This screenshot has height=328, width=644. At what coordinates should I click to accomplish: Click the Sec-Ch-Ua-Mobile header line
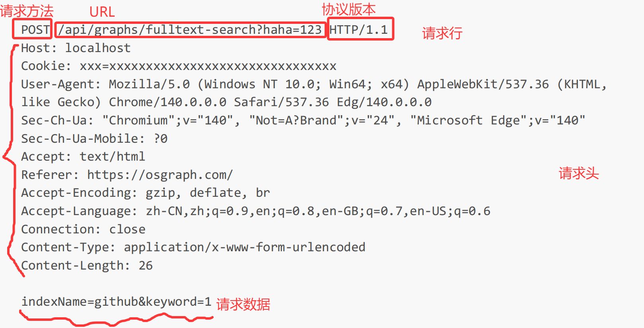pyautogui.click(x=94, y=139)
